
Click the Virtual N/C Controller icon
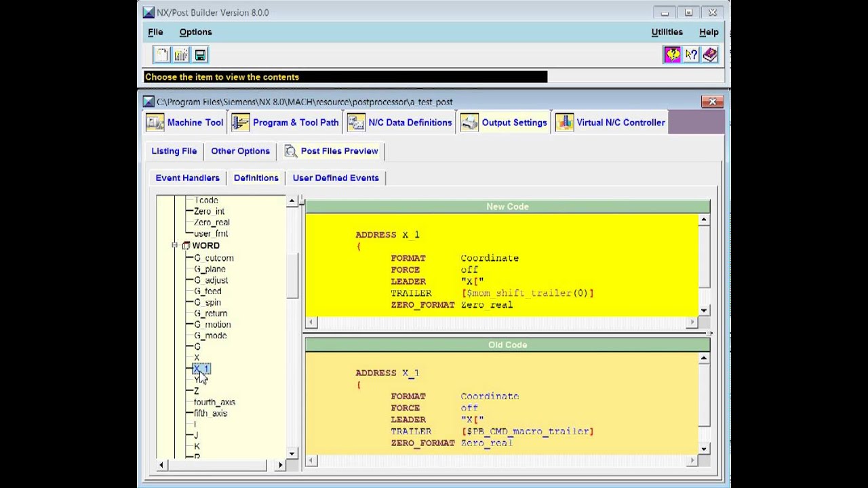[x=564, y=123]
